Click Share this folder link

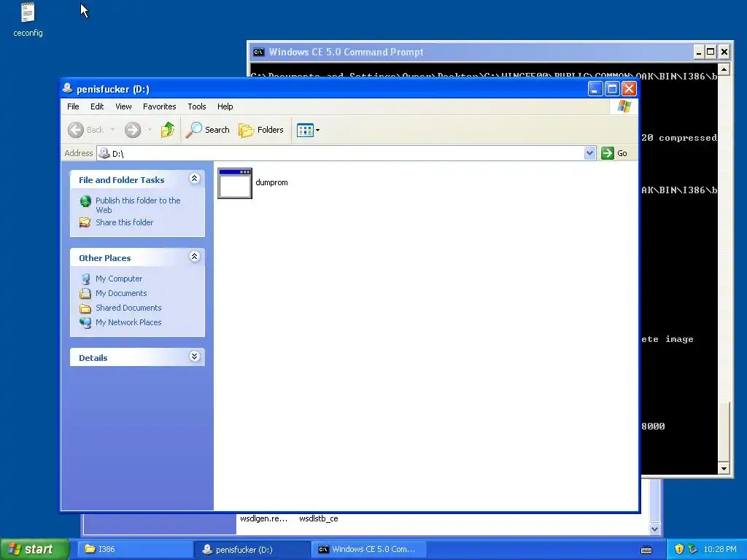[x=124, y=222]
